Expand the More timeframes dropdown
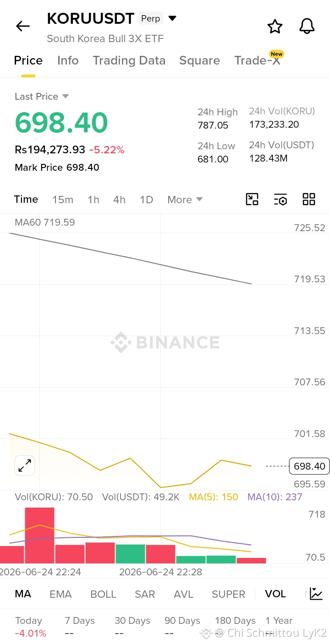Image resolution: width=330 pixels, height=644 pixels. point(185,200)
